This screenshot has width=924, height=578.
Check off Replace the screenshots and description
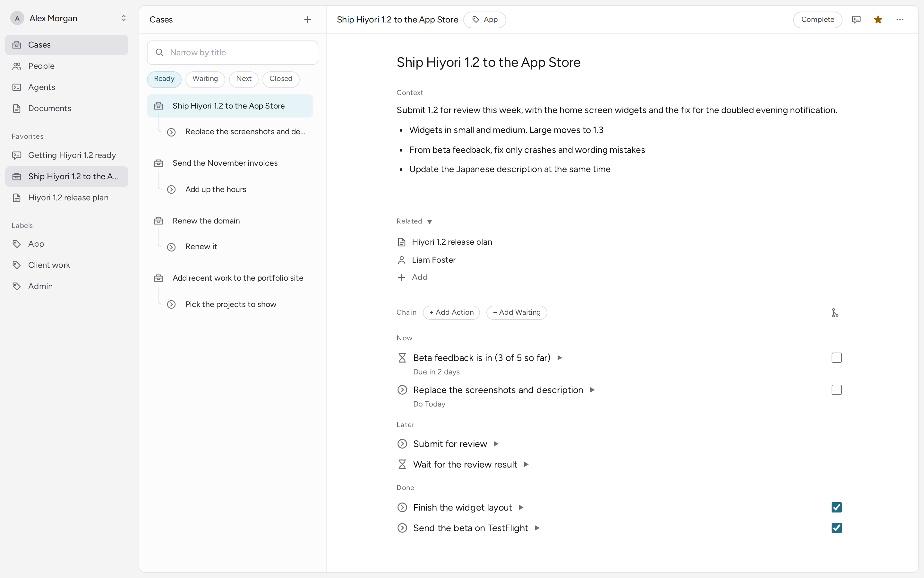click(836, 390)
